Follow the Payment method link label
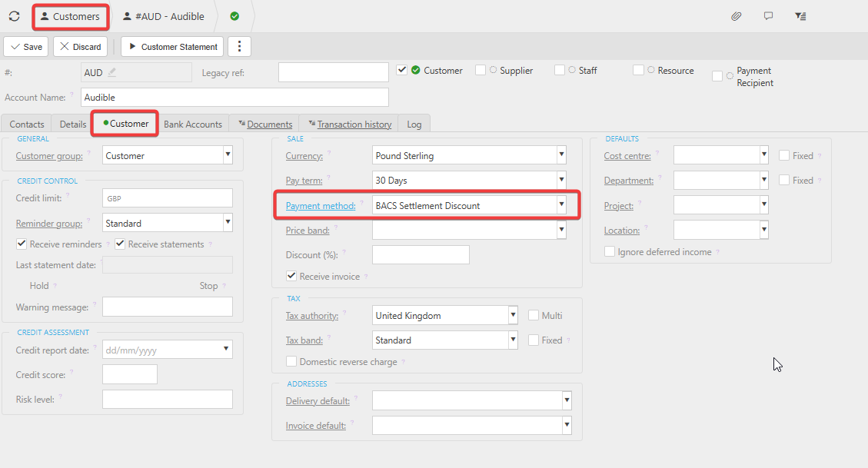This screenshot has width=868, height=468. 321,206
